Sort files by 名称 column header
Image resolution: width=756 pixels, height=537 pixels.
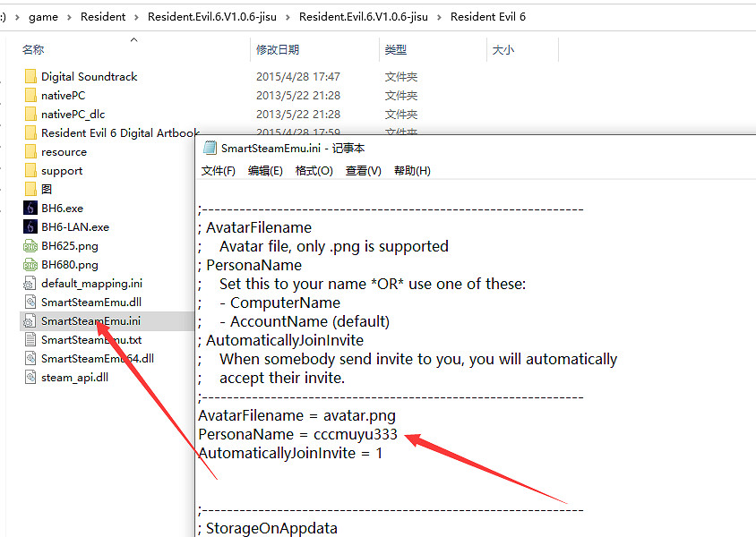[x=33, y=50]
